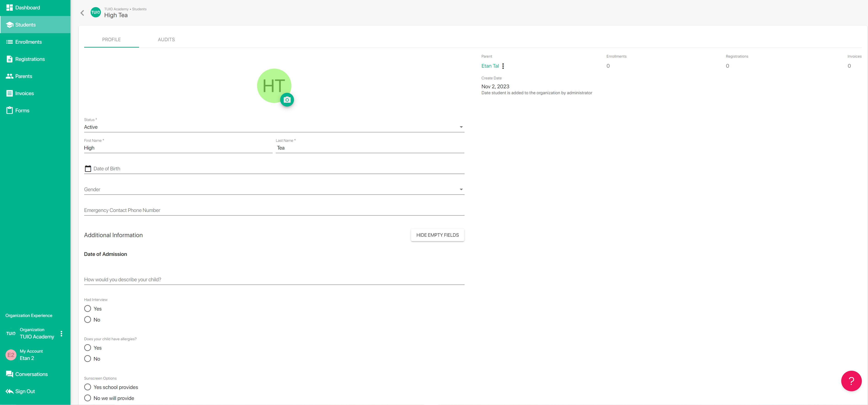Click the TUIO logo in header
868x405 pixels.
(x=96, y=13)
